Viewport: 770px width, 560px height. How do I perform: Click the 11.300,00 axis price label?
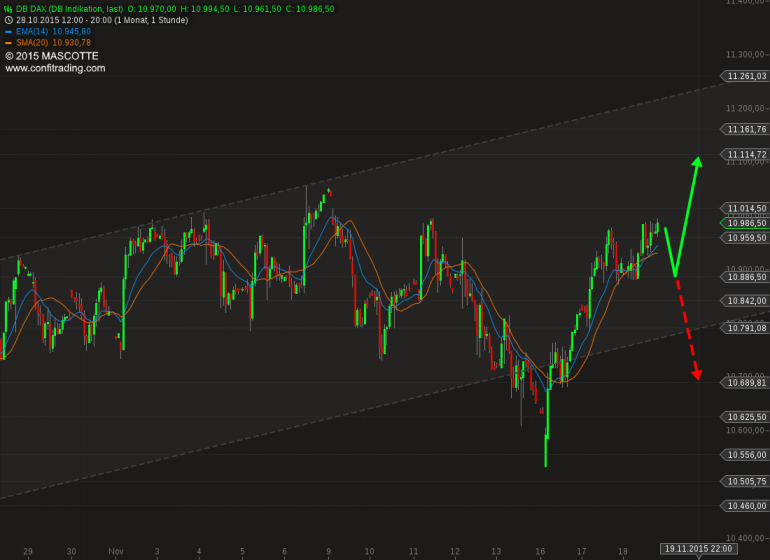coord(745,55)
